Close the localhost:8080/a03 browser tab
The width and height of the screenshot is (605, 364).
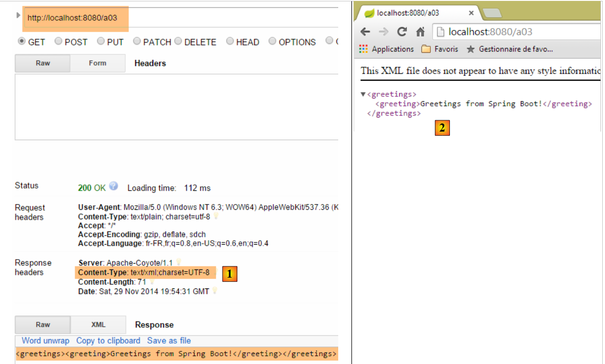coord(471,13)
